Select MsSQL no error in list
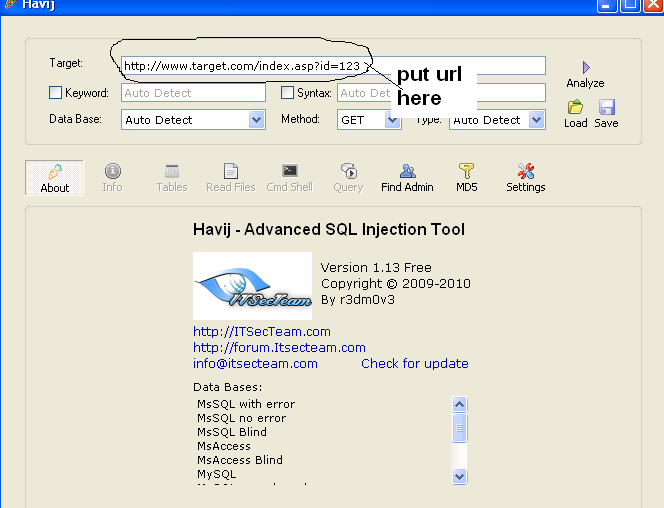This screenshot has width=664, height=508. coord(241,418)
